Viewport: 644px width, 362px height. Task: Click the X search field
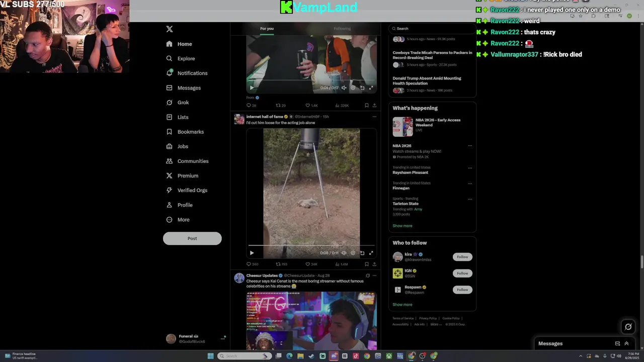point(432,29)
